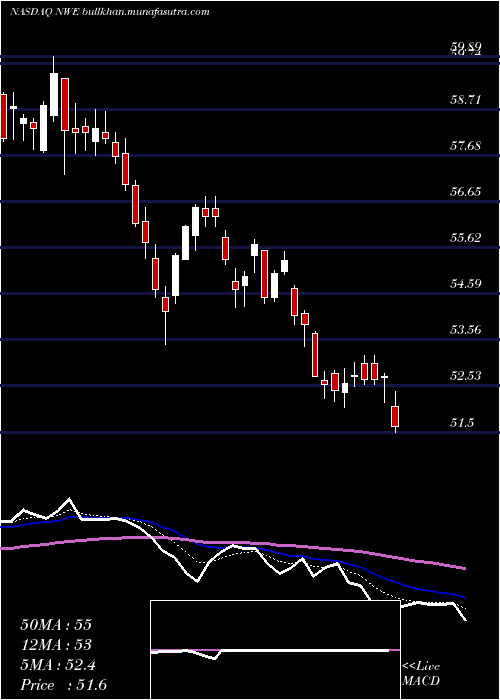Click the <<Live MACD label
The image size is (500, 700).
pos(421,674)
